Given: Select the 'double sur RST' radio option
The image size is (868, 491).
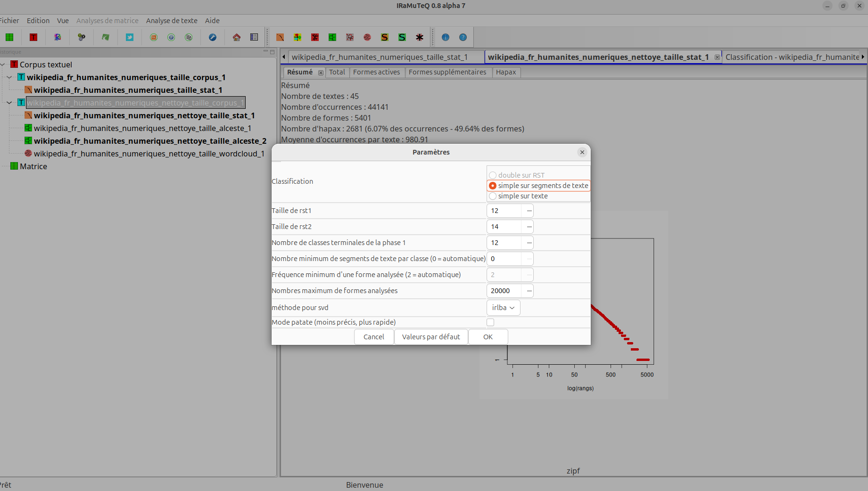Looking at the screenshot, I should tap(493, 175).
